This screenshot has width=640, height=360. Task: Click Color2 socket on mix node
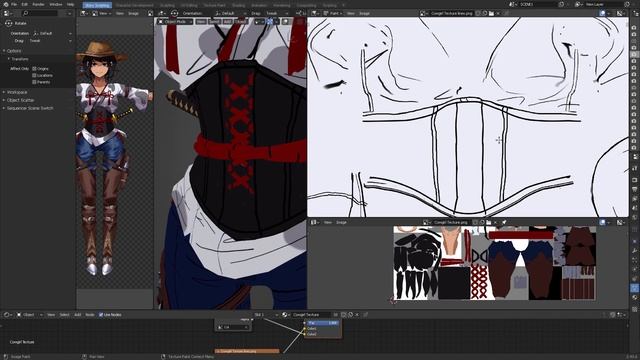click(304, 334)
